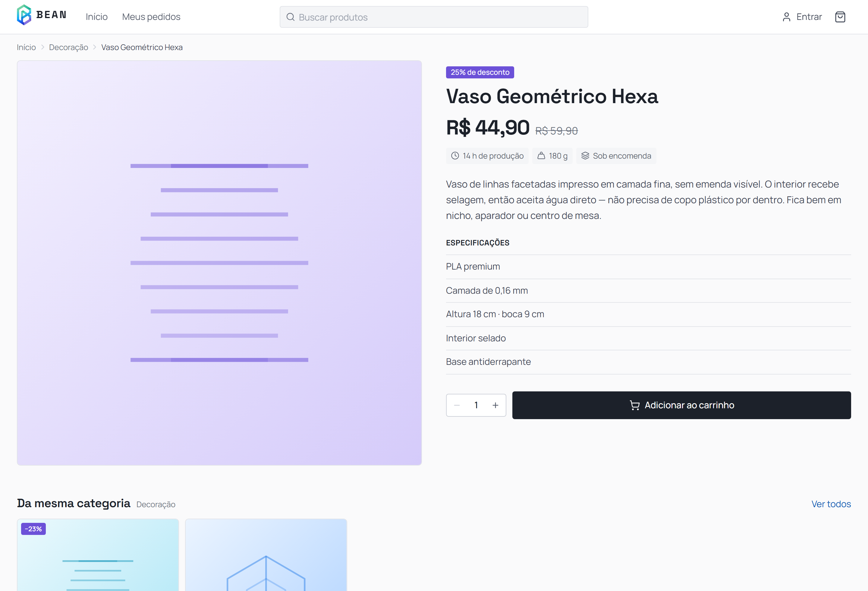
Task: Decrease quantity with the minus button
Action: 456,405
